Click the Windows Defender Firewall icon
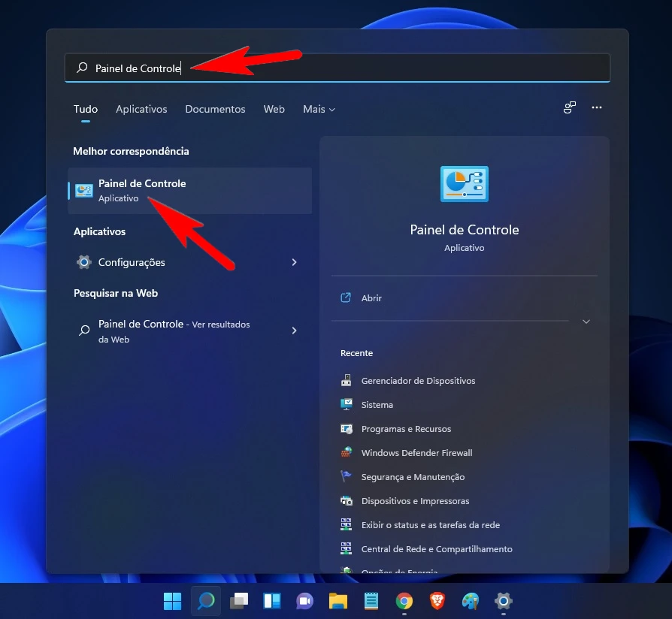This screenshot has width=672, height=619. coord(347,452)
